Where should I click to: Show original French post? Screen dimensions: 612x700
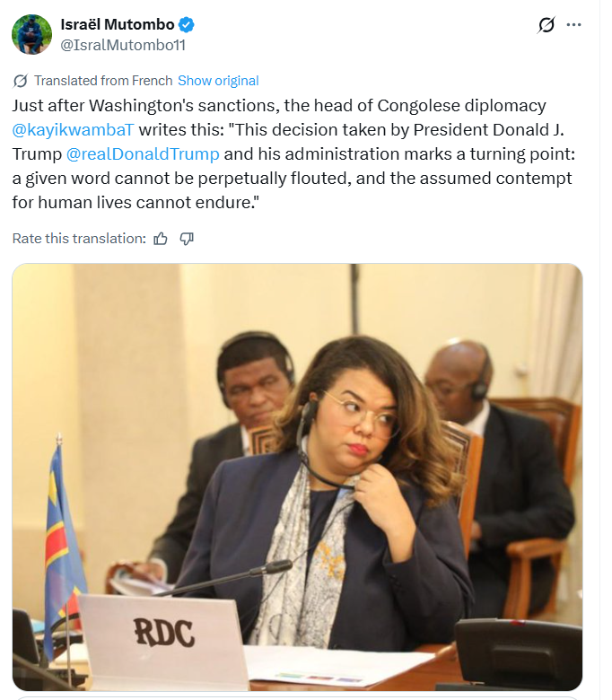pos(218,81)
